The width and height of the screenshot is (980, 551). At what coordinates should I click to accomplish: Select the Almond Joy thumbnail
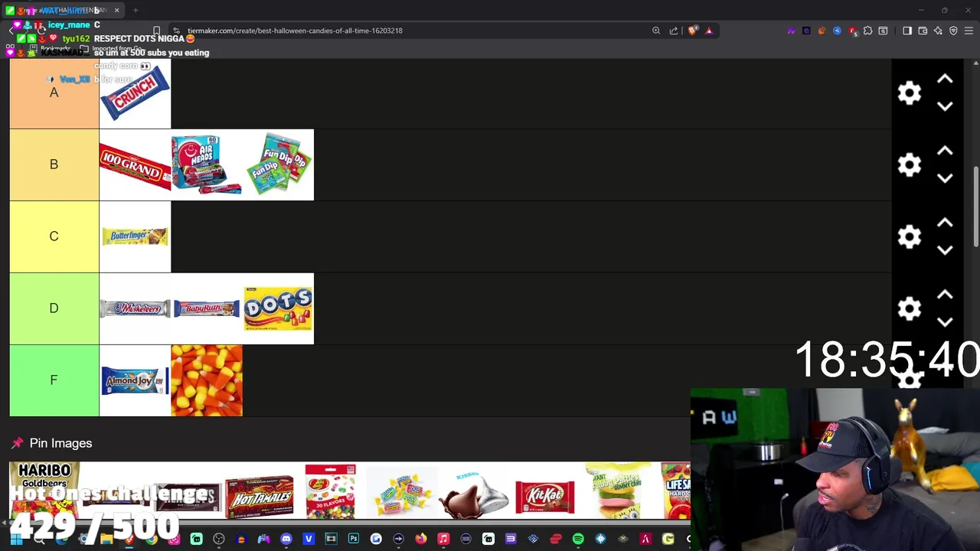pos(135,380)
